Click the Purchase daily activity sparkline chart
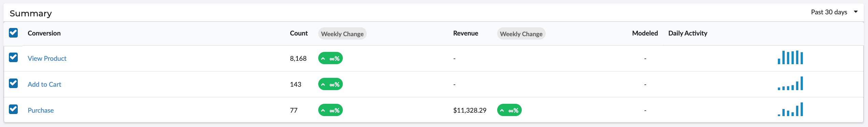868x127 pixels. [790, 109]
